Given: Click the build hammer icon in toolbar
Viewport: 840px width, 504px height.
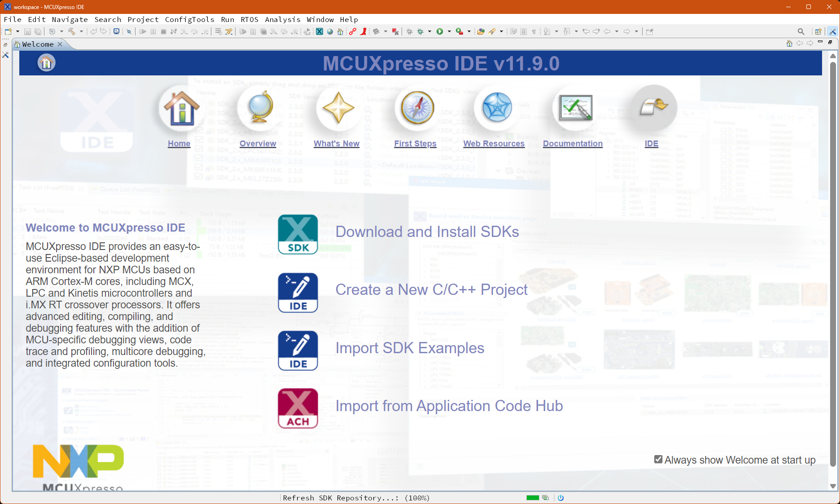Looking at the screenshot, I should [72, 31].
